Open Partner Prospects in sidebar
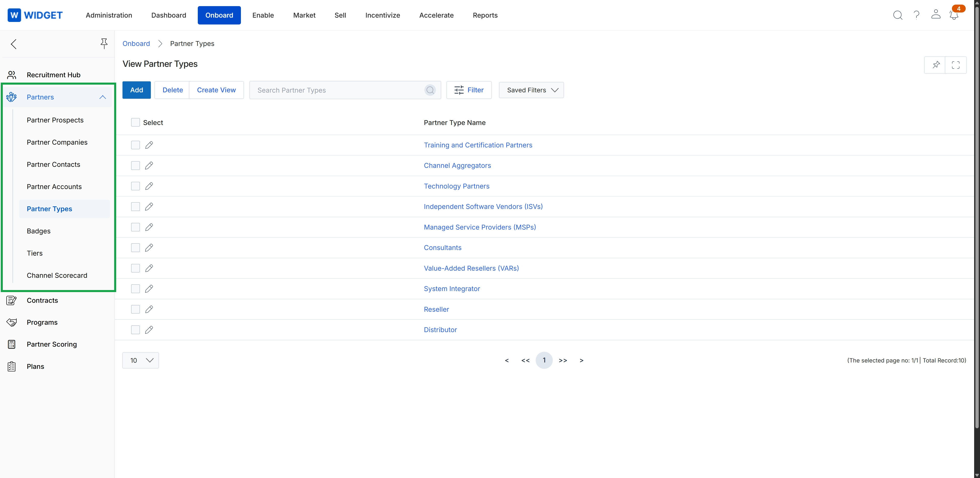 tap(55, 120)
